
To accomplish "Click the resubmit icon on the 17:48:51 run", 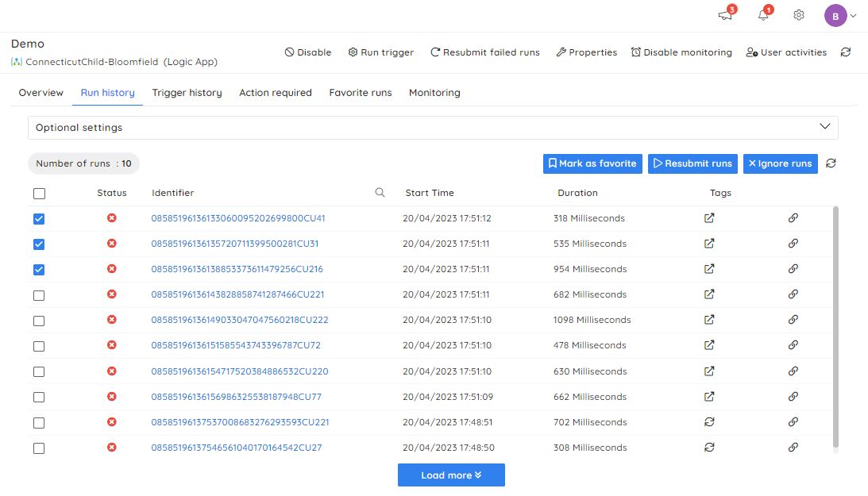I will 709,422.
